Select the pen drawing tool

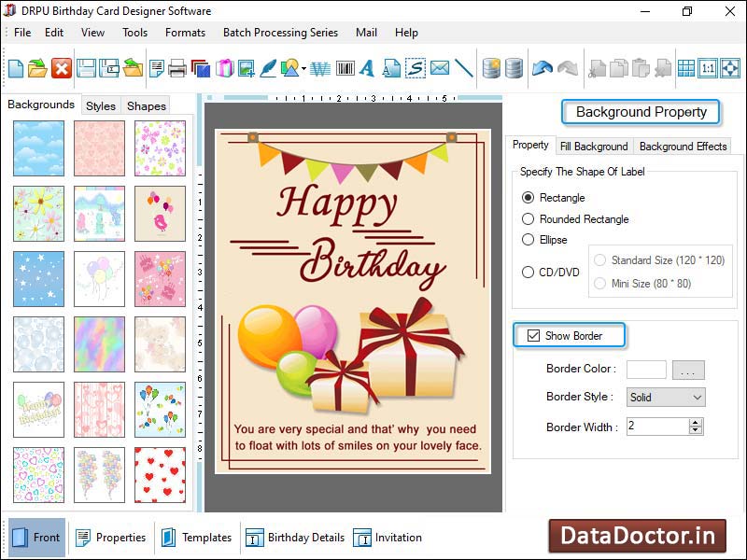pyautogui.click(x=268, y=67)
